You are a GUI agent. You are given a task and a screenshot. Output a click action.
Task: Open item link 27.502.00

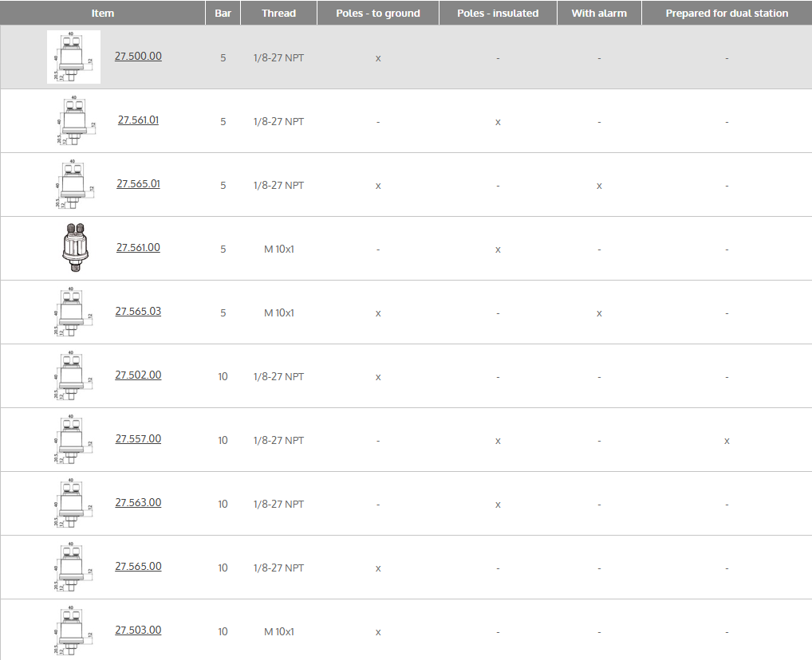(x=138, y=375)
